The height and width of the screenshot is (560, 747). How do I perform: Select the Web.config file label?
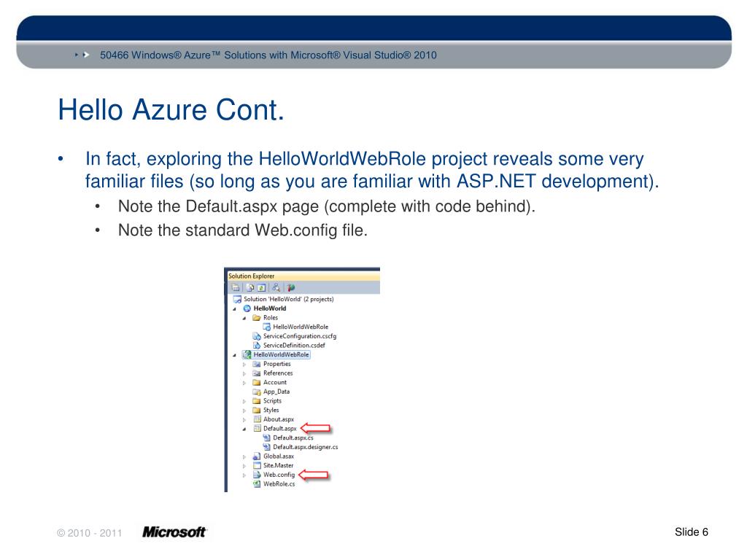click(279, 475)
